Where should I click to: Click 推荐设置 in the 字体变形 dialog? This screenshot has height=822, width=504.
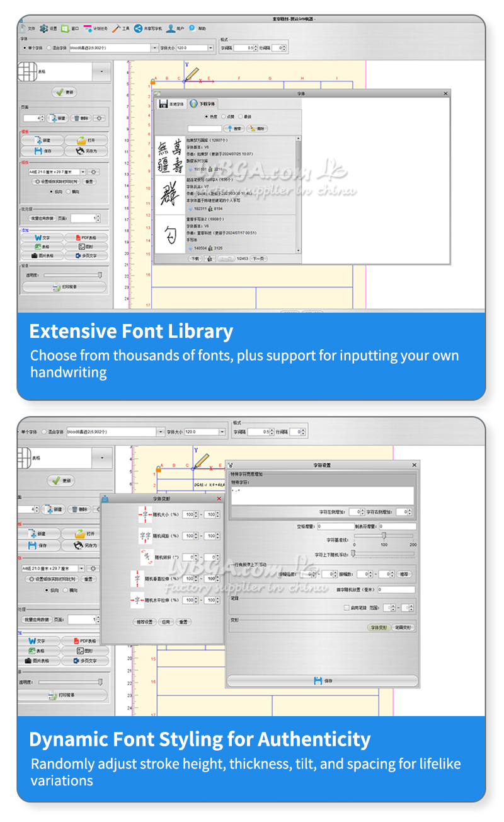pyautogui.click(x=145, y=622)
